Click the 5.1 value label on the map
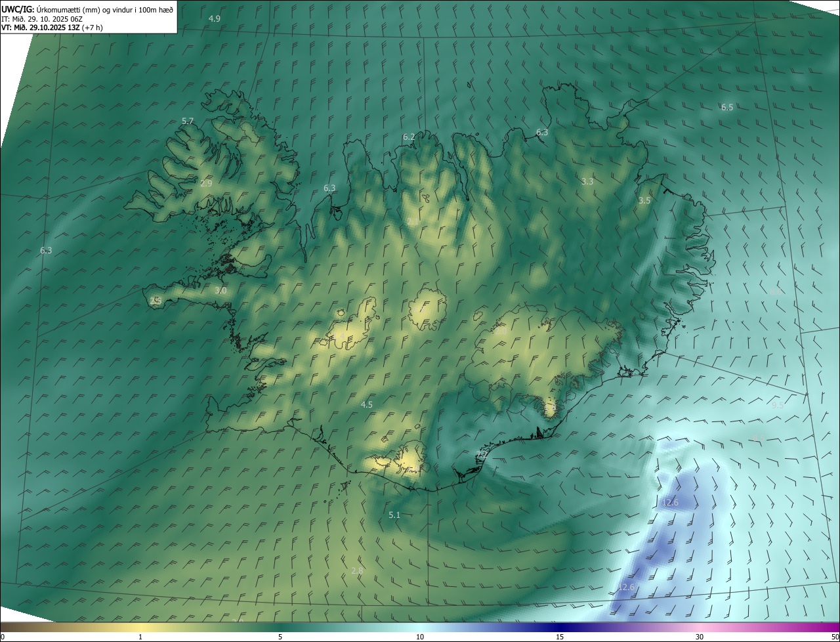840x642 pixels. (394, 515)
